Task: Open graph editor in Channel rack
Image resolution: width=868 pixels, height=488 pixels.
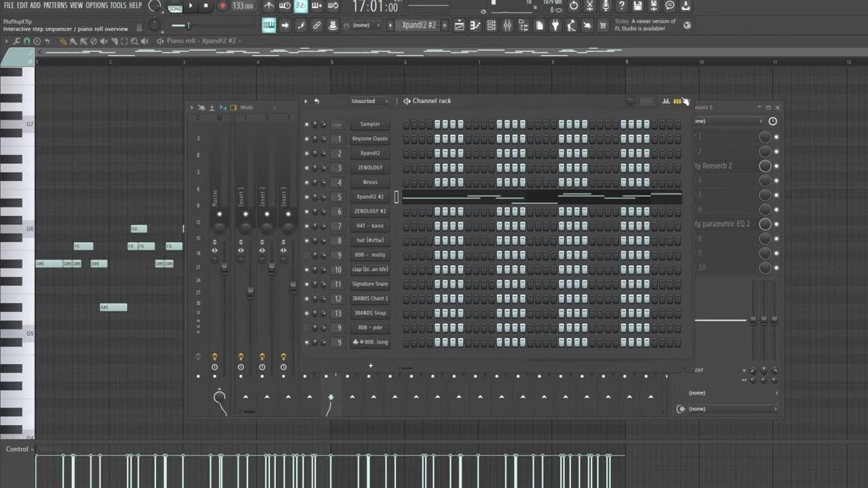Action: pyautogui.click(x=666, y=101)
